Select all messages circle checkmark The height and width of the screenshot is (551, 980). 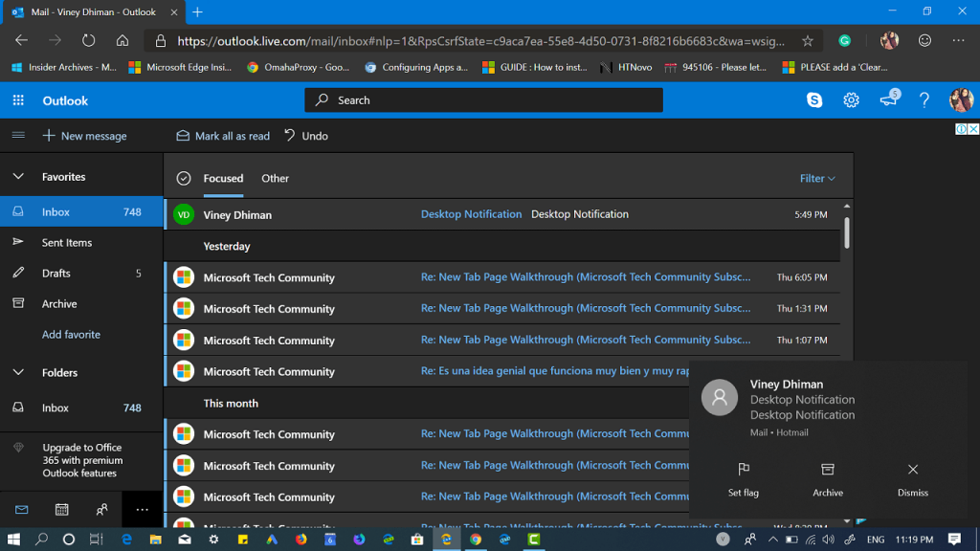point(183,179)
